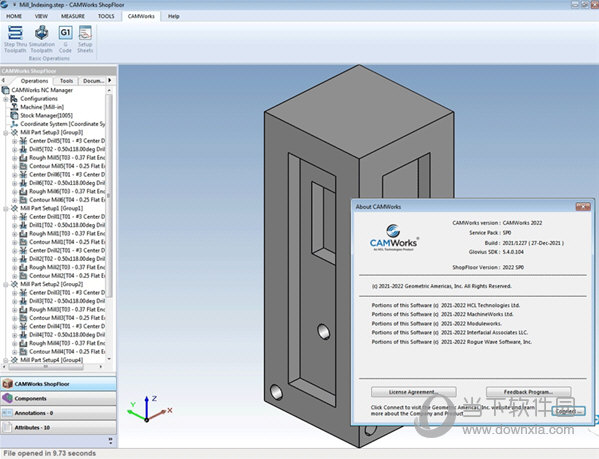Open the Components pane

(58, 398)
